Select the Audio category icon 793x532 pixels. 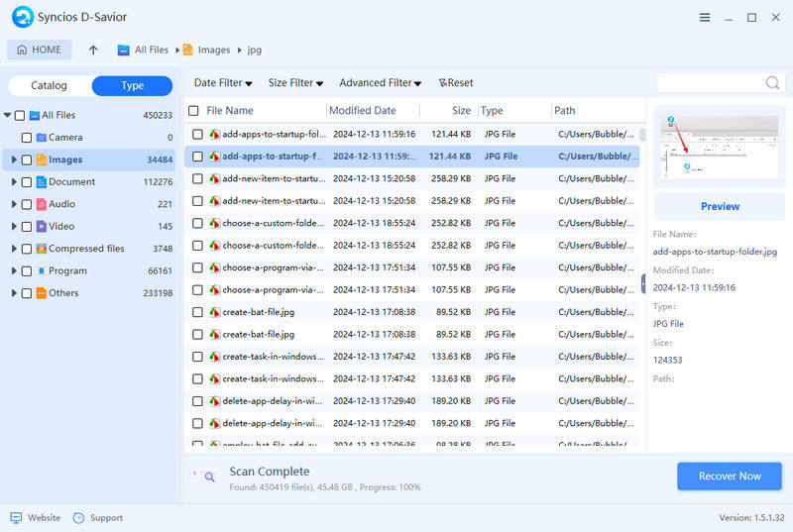click(42, 204)
